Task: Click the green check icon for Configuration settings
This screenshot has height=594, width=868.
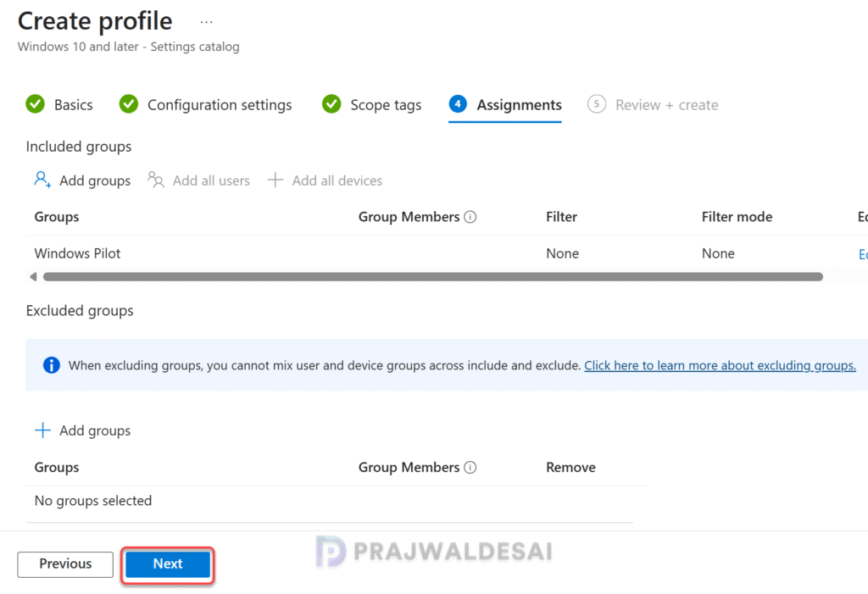Action: point(129,104)
